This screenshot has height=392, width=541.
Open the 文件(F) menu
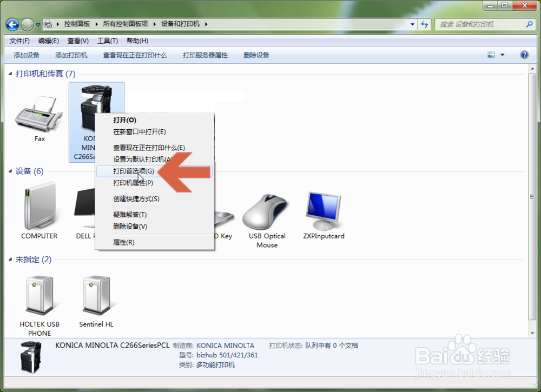pos(19,41)
